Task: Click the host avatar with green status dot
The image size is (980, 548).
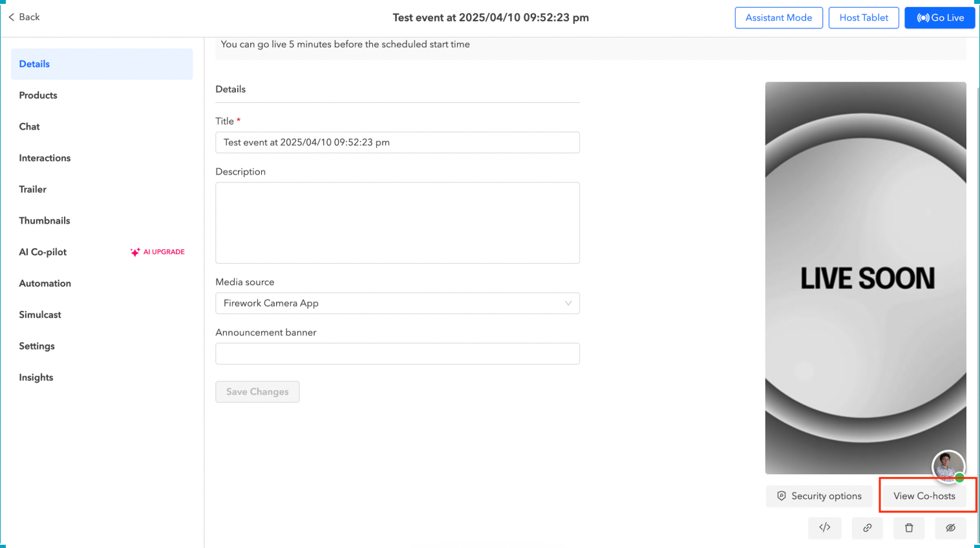Action: click(948, 467)
